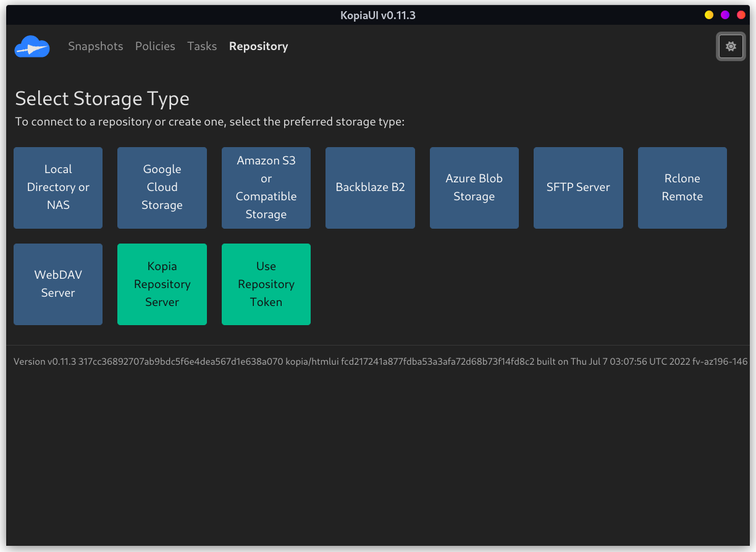Toggle theme with the gear icon button
756x552 pixels.
point(731,46)
